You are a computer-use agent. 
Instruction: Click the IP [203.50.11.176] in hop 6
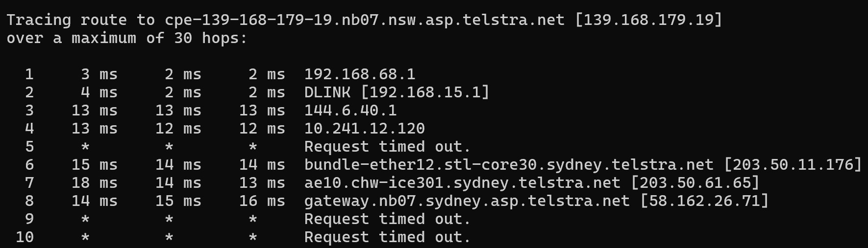click(793, 165)
